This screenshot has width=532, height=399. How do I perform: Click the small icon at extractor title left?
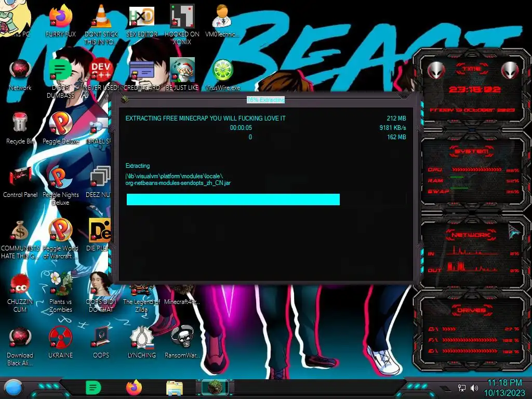coord(125,99)
